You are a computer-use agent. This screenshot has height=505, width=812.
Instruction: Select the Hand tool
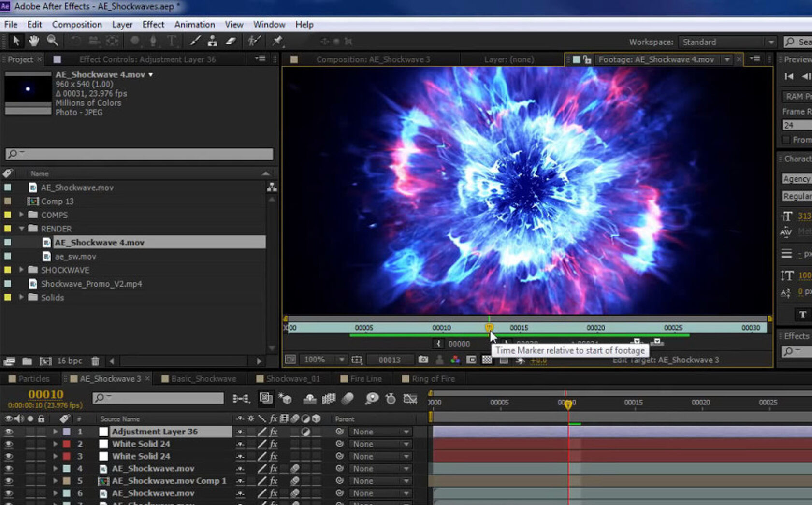tap(33, 41)
